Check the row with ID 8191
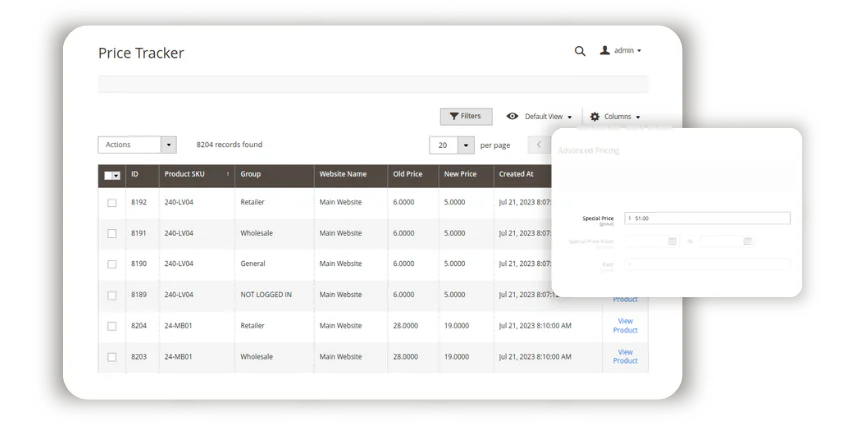 [x=112, y=233]
